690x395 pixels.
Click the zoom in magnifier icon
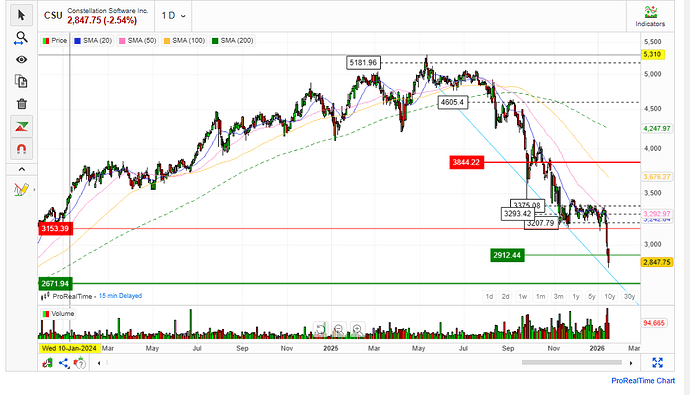click(x=357, y=329)
